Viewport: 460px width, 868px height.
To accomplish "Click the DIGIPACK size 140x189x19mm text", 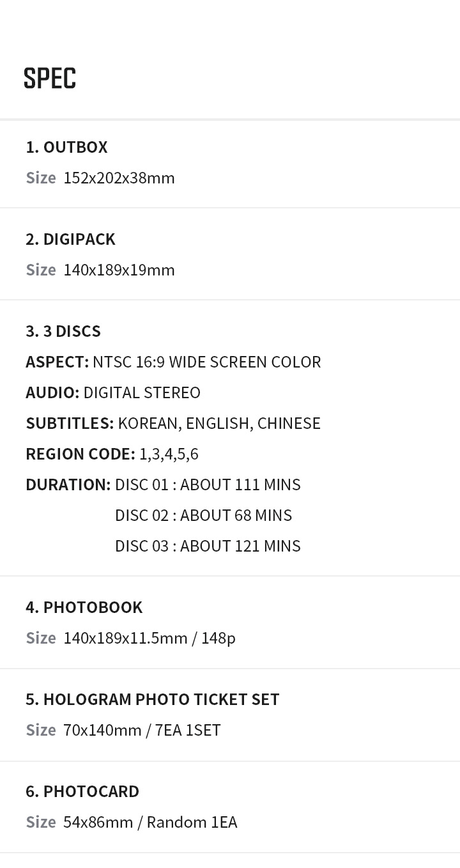I will 119,270.
